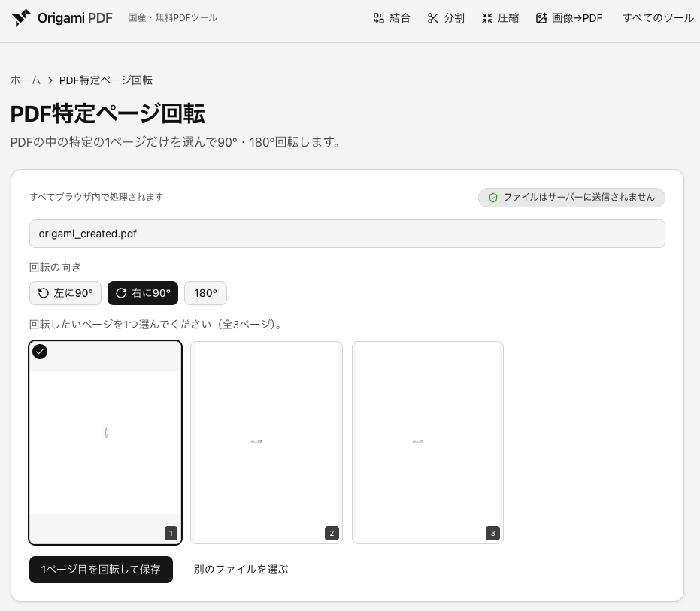Screen dimensions: 700x611
Task: Click page number badge 1
Action: 171,533
